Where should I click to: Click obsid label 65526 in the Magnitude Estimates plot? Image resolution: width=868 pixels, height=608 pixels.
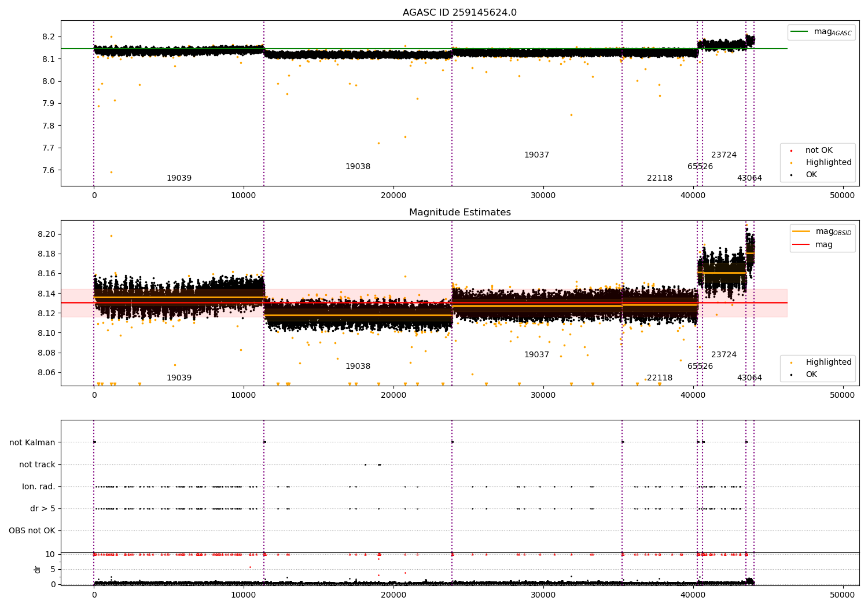click(700, 367)
